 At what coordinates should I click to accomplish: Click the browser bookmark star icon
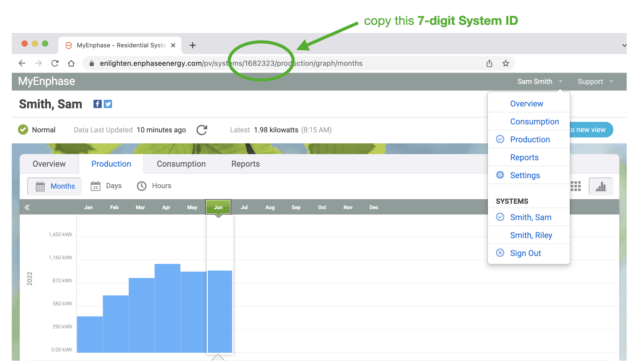[x=506, y=63]
